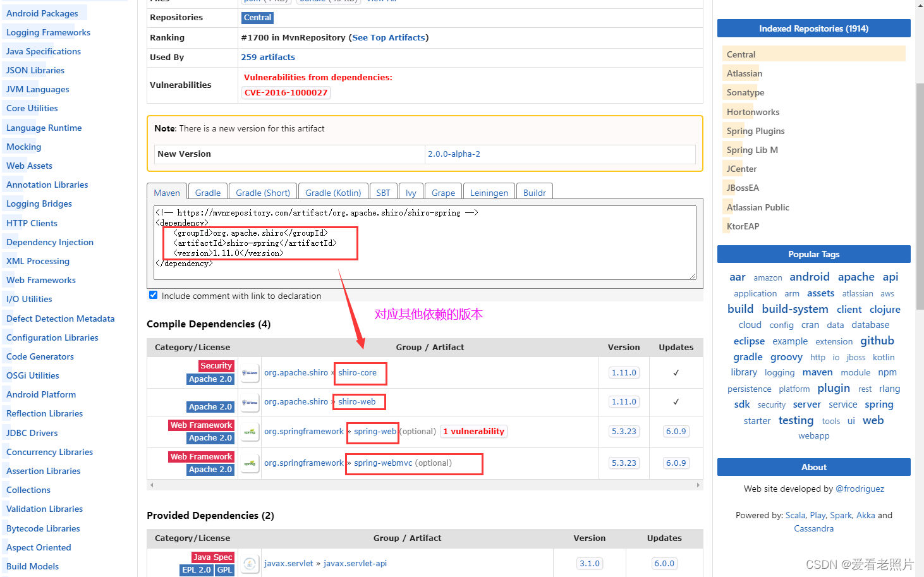The height and width of the screenshot is (577, 924).
Task: Open Build Models category
Action: [32, 566]
